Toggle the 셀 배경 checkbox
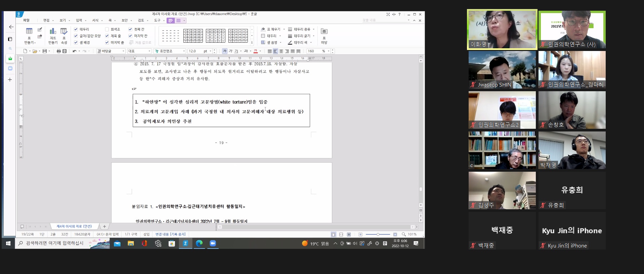This screenshot has width=644, height=274. click(76, 43)
